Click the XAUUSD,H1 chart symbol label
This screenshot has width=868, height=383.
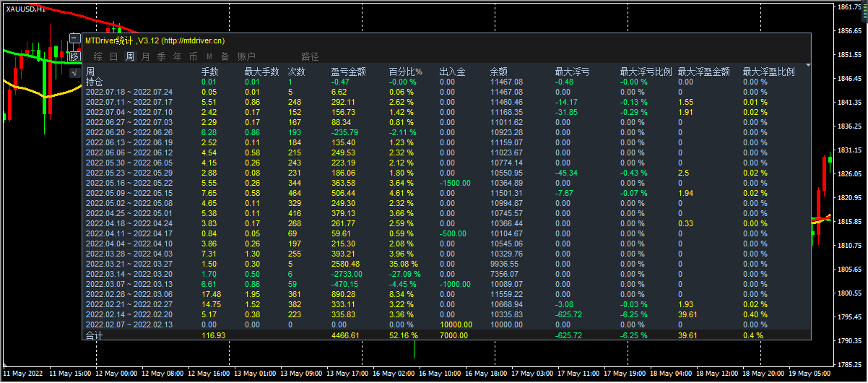pos(25,8)
